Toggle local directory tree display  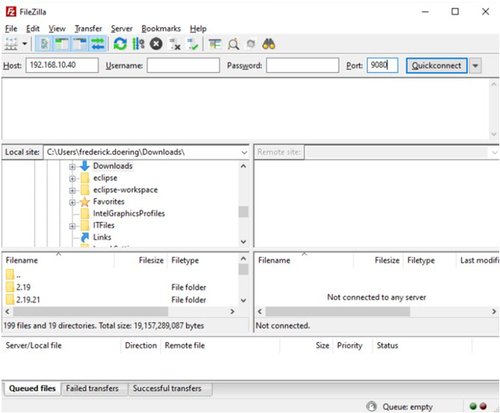pos(62,44)
